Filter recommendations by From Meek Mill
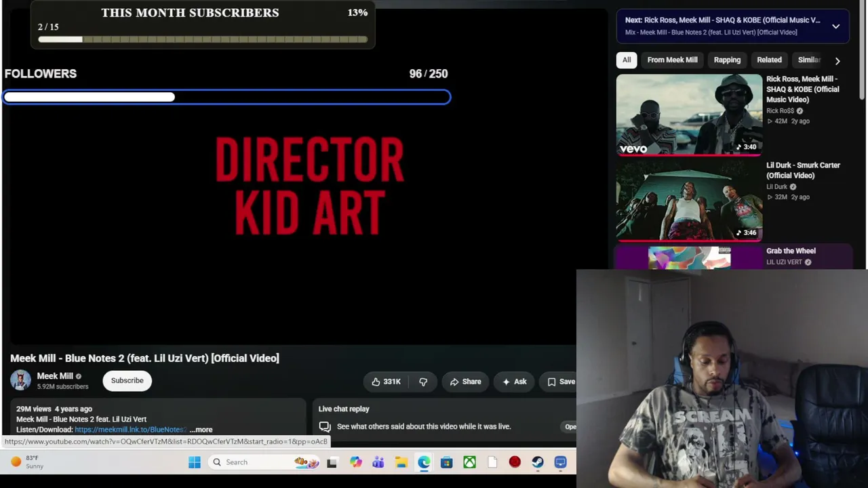 coord(672,60)
